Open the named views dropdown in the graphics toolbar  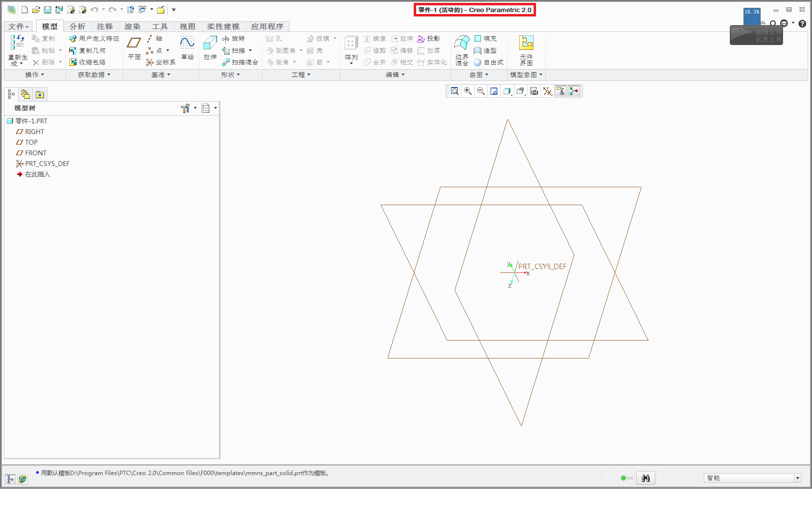[521, 91]
